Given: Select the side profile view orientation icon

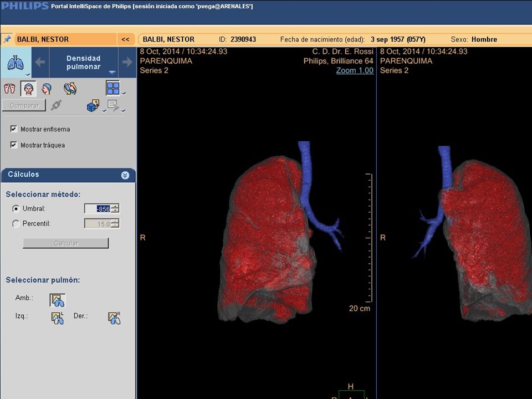Looking at the screenshot, I should click(46, 89).
